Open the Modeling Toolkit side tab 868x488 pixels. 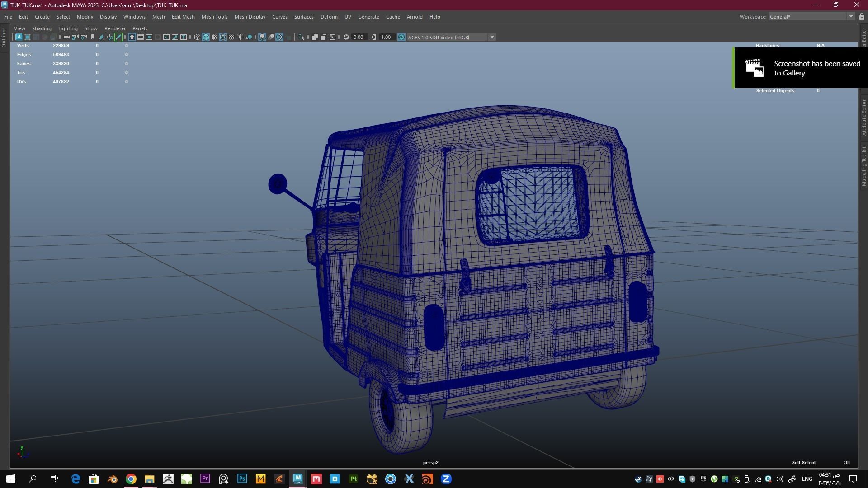pos(863,166)
